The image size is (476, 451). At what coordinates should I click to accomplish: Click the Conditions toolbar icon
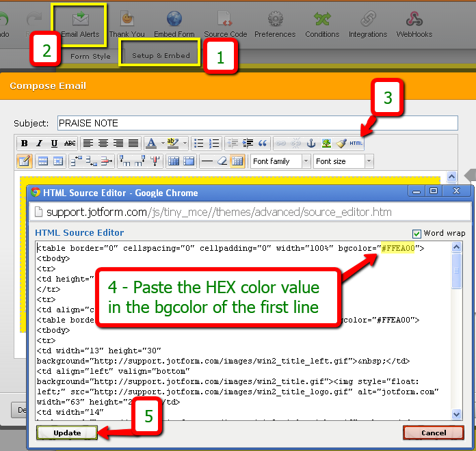(321, 23)
